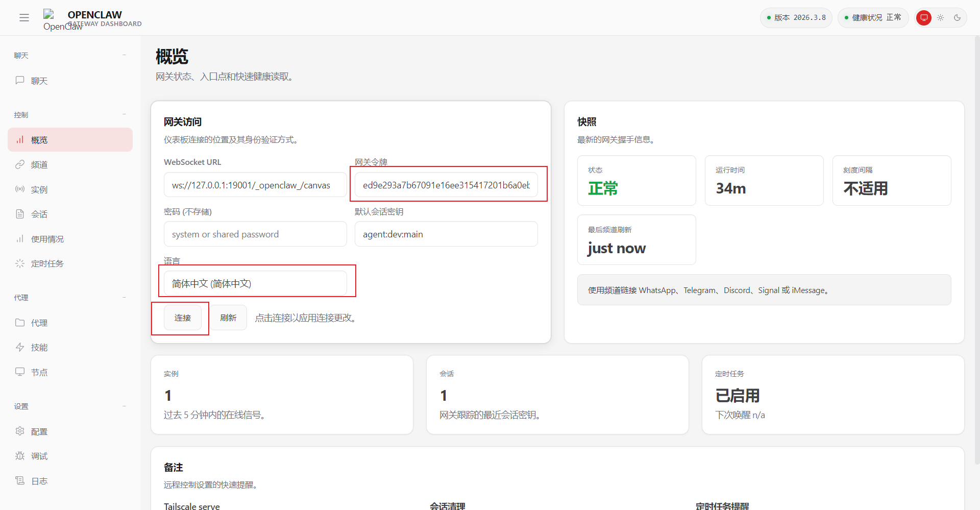Focus the 网关令牌 token field
Viewport: 980px width, 510px height.
pyautogui.click(x=446, y=185)
